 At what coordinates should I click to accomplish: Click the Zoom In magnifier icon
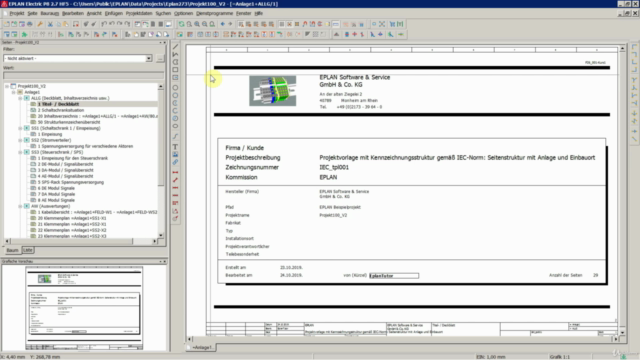coord(197,24)
